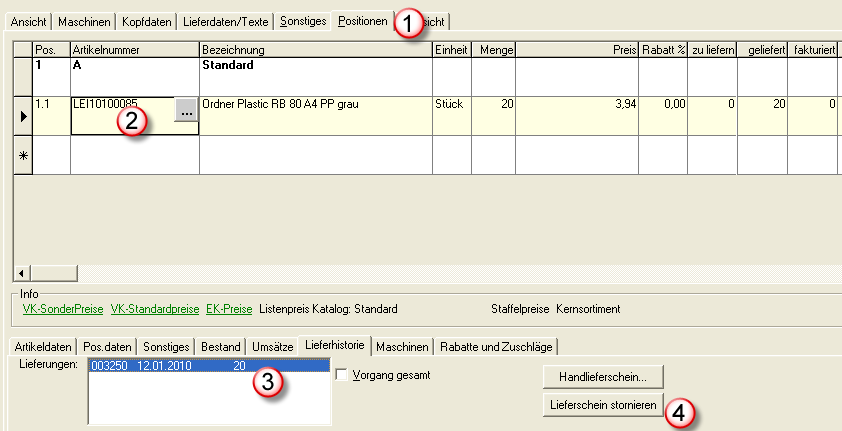Click the ellipsis button beside Artikelnummer field
Screen dimensions: 842x431
click(186, 113)
